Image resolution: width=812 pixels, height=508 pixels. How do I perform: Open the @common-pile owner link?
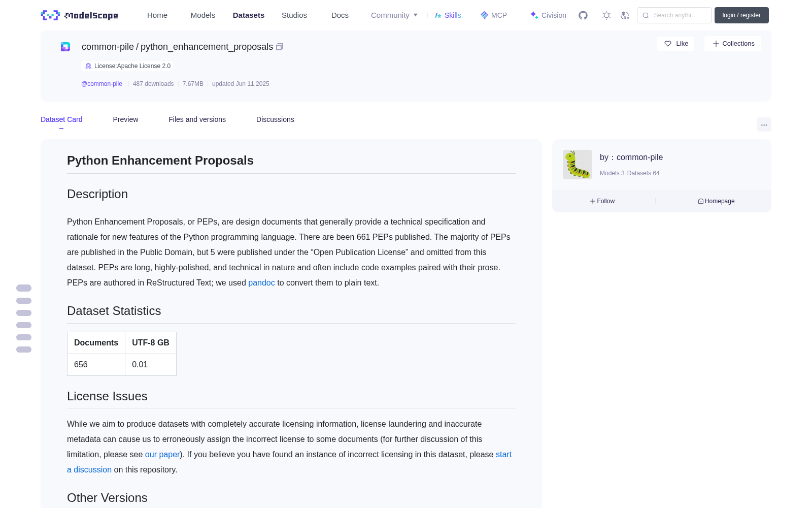tap(101, 84)
